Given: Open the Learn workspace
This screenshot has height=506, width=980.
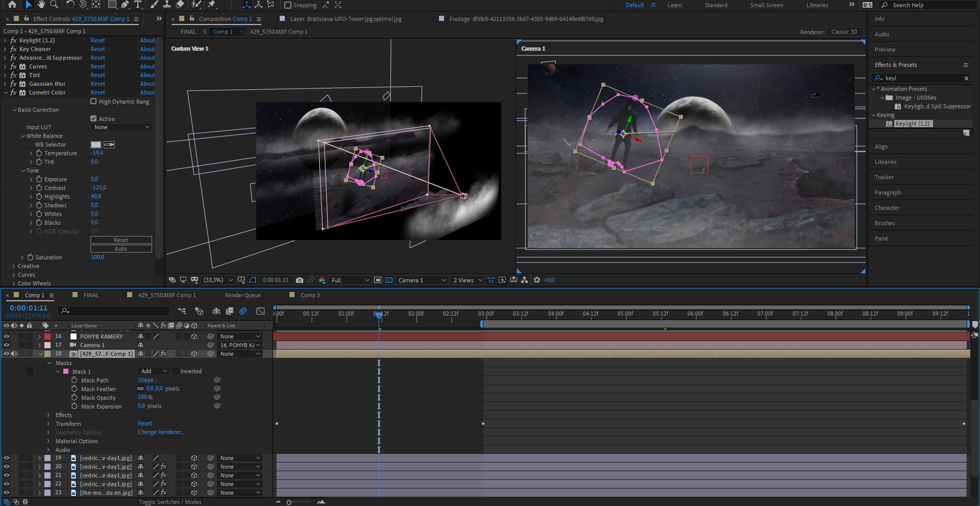Looking at the screenshot, I should pos(674,5).
